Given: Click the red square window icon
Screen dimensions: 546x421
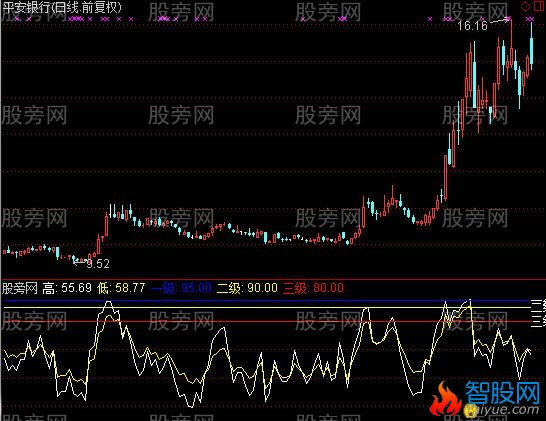Looking at the screenshot, I should click(x=539, y=6).
